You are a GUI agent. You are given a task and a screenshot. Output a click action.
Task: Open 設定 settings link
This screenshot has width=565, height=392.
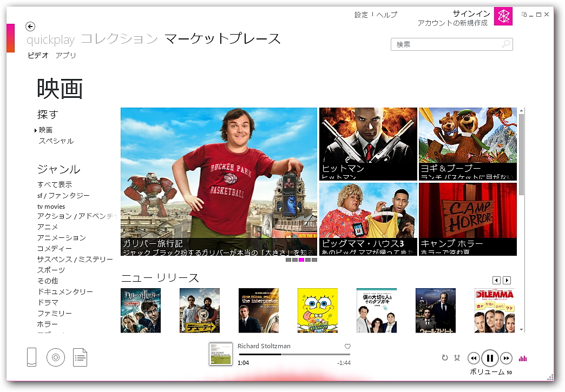pyautogui.click(x=361, y=15)
